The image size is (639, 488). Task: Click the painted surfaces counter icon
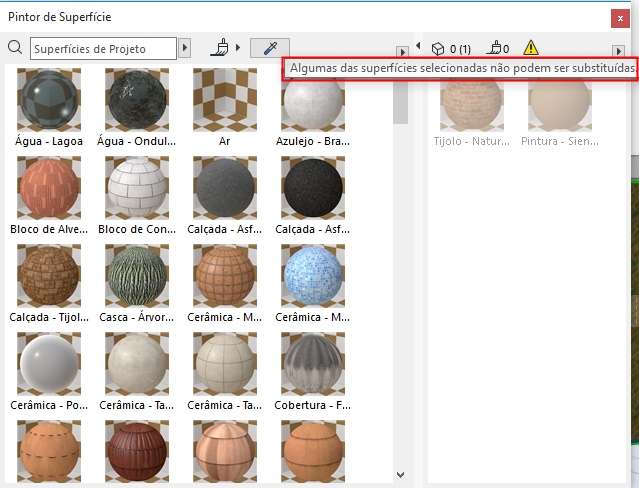point(493,48)
